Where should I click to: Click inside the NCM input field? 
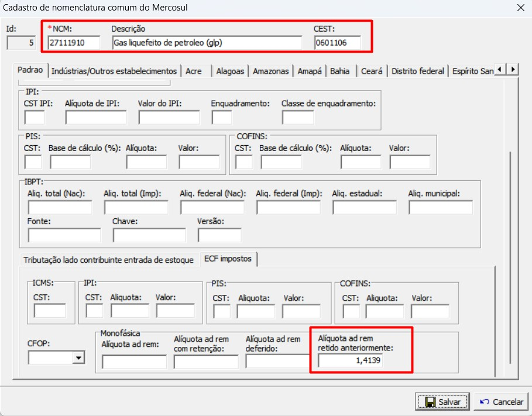[76, 42]
